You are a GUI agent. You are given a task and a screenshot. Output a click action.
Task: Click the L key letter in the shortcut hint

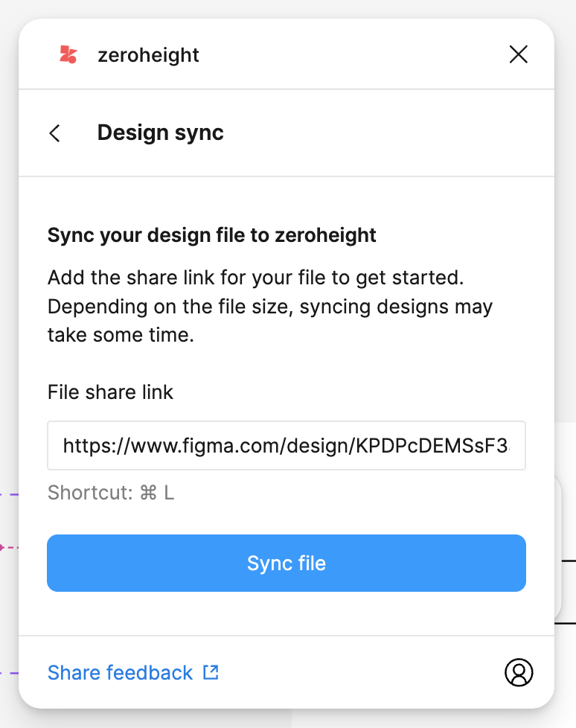pyautogui.click(x=169, y=493)
